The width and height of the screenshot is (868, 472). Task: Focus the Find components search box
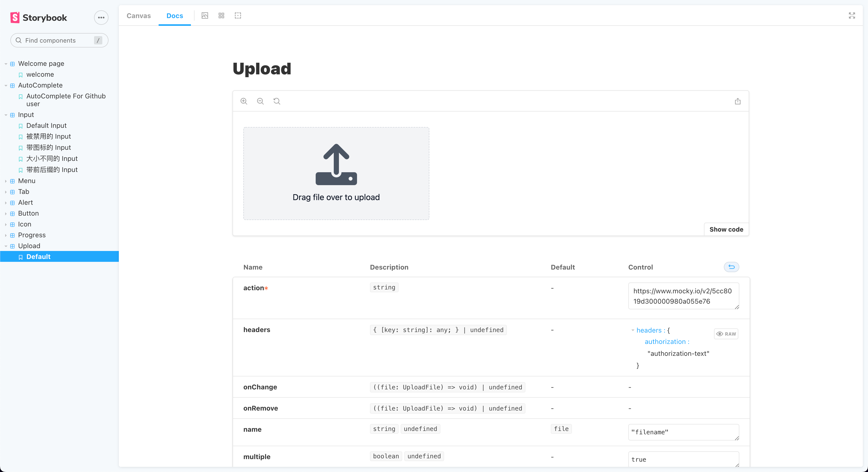(x=56, y=41)
